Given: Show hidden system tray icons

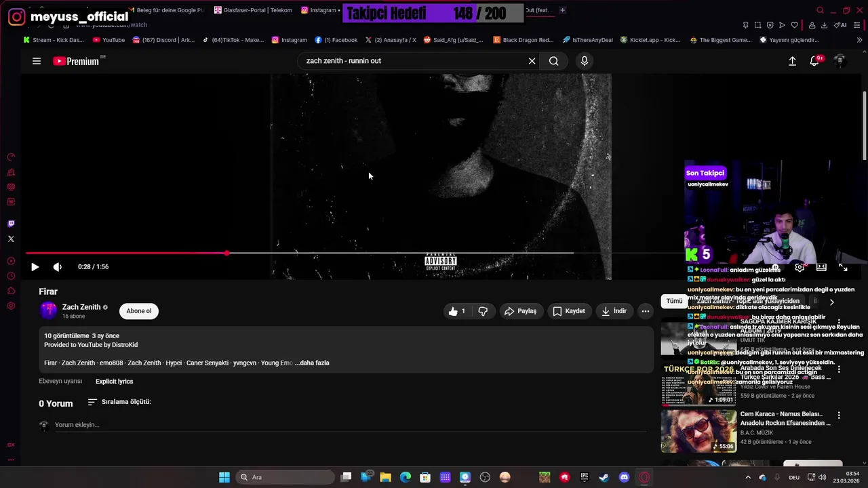Looking at the screenshot, I should tap(748, 477).
